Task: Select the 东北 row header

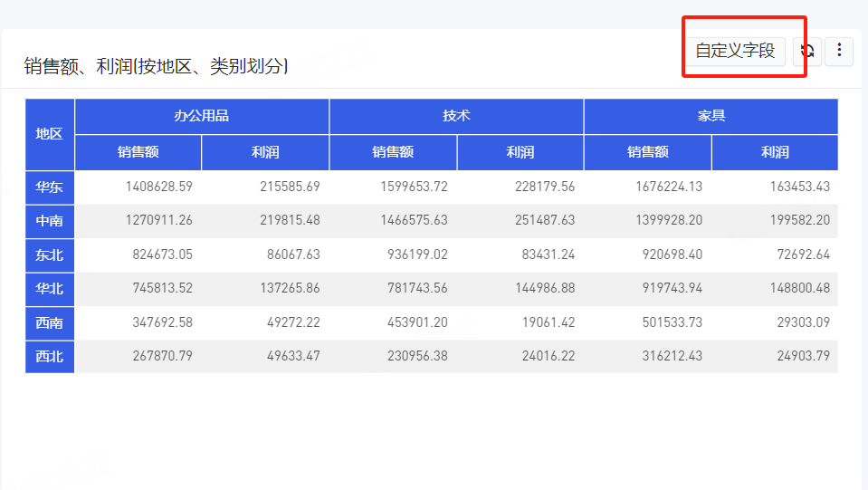Action: [x=50, y=255]
